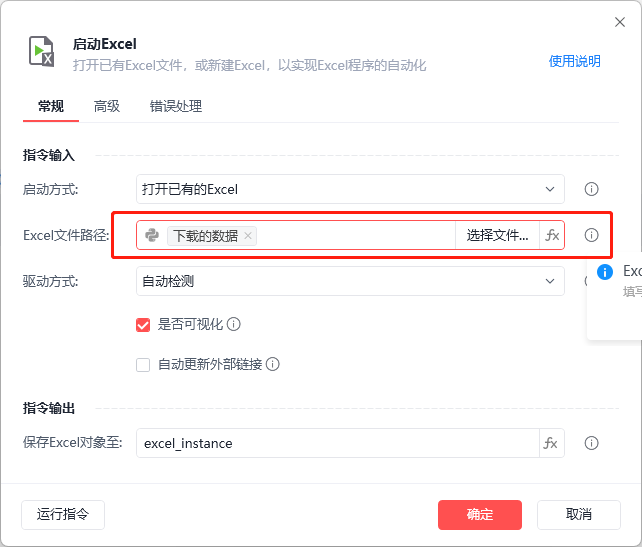Screen dimensions: 642x547
Task: Click info icon next to startup mode dropdown
Action: pos(591,189)
